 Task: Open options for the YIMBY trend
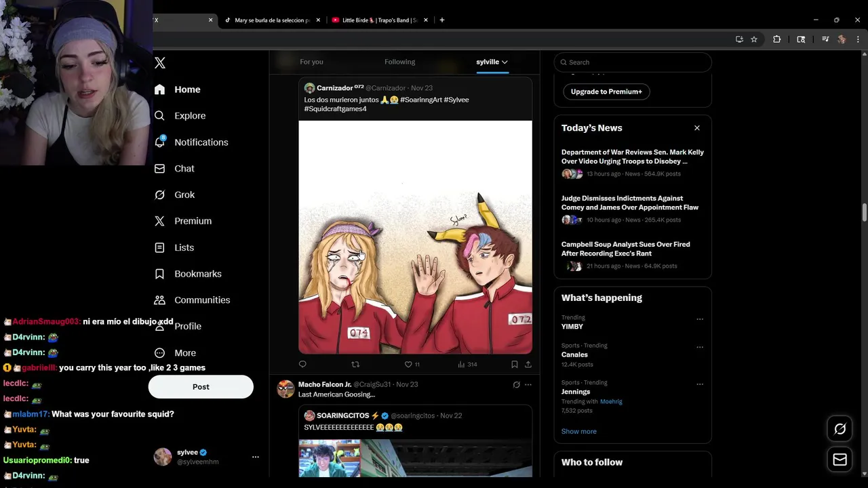point(700,319)
